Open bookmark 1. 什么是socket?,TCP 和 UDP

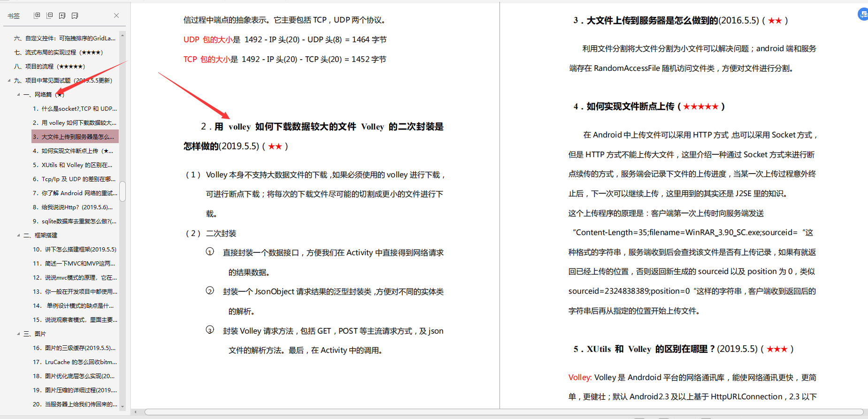point(75,108)
